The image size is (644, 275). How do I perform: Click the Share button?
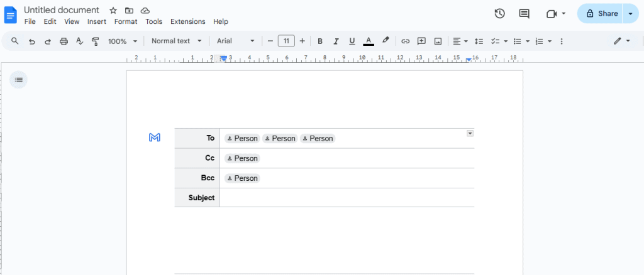[x=599, y=13]
